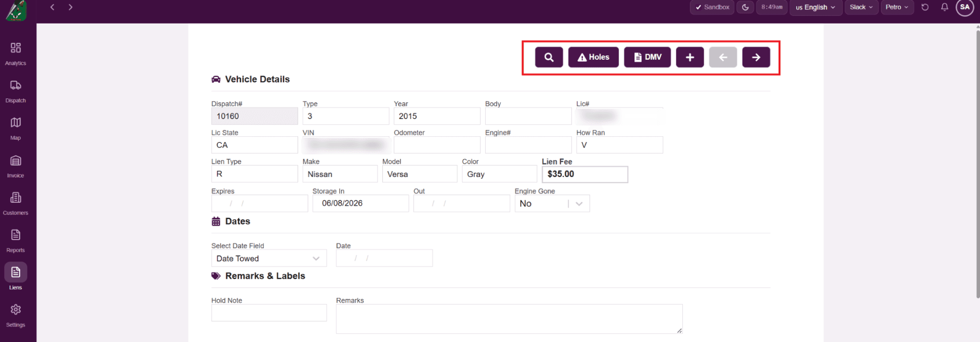Image resolution: width=980 pixels, height=342 pixels.
Task: Click the DMV document button
Action: click(x=647, y=57)
